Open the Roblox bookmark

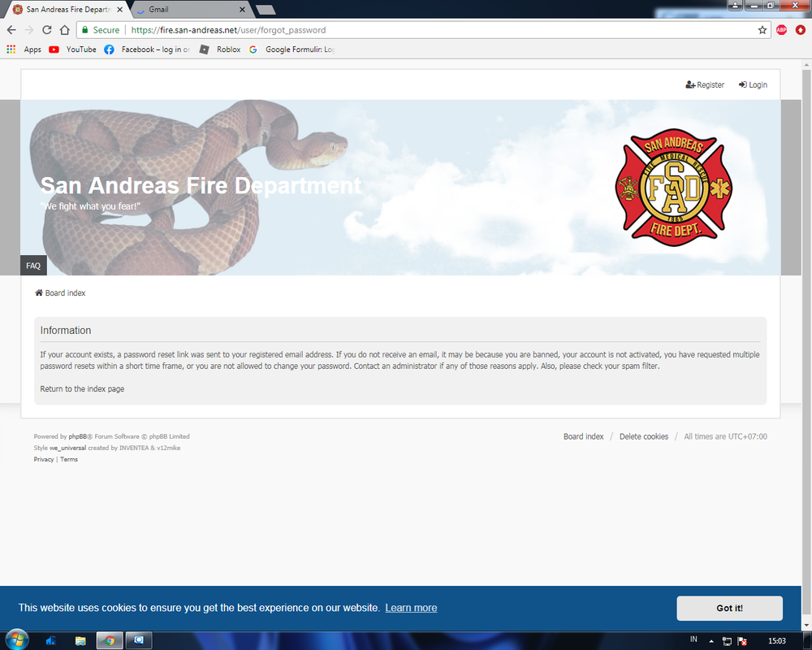point(220,50)
